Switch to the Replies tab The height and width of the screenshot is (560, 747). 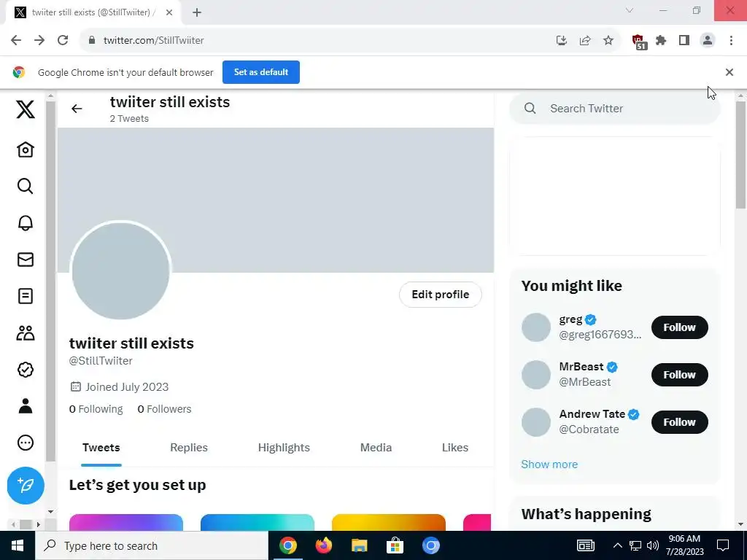(189, 448)
